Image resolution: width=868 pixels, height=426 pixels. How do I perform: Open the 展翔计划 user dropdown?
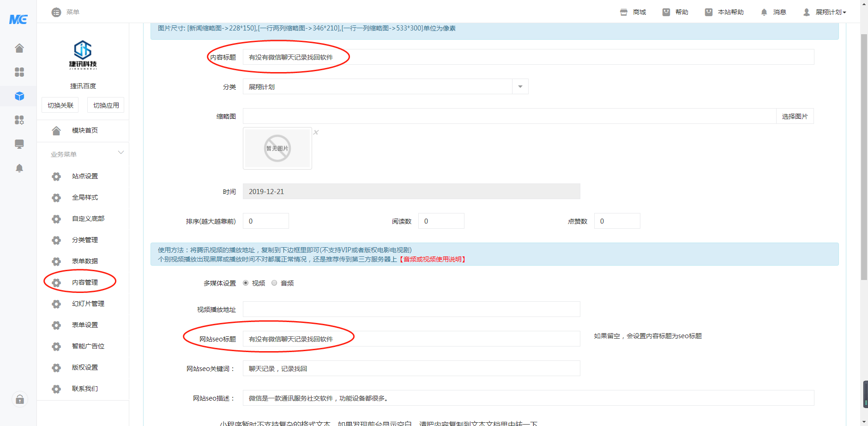(831, 12)
